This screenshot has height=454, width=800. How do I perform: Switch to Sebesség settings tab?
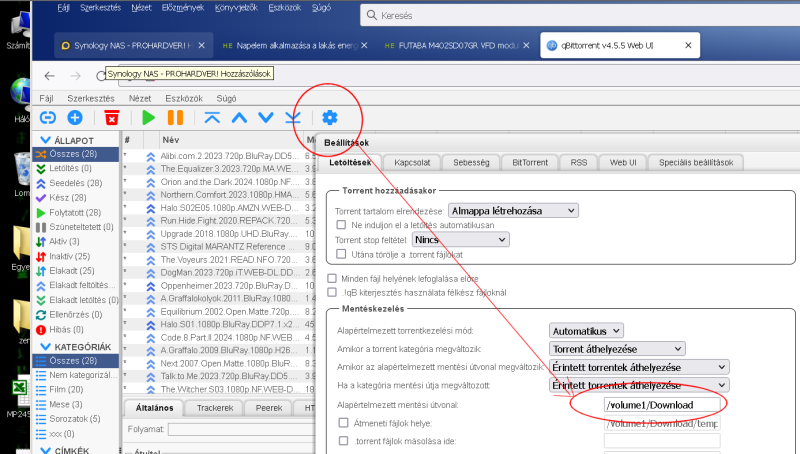(x=471, y=163)
